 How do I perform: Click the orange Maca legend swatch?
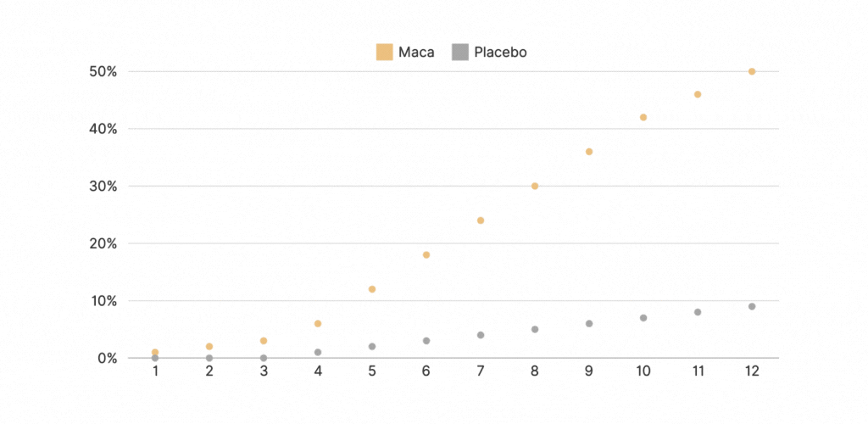(385, 53)
